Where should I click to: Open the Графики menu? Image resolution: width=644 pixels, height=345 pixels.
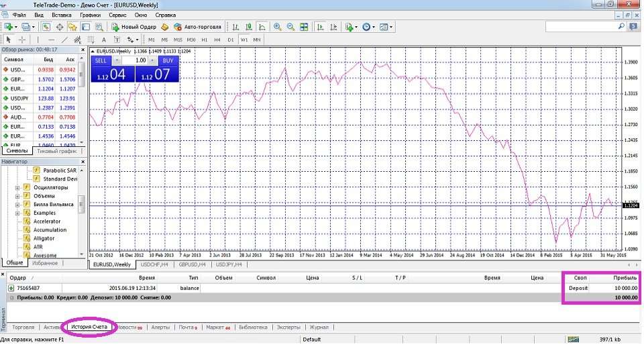(91, 15)
